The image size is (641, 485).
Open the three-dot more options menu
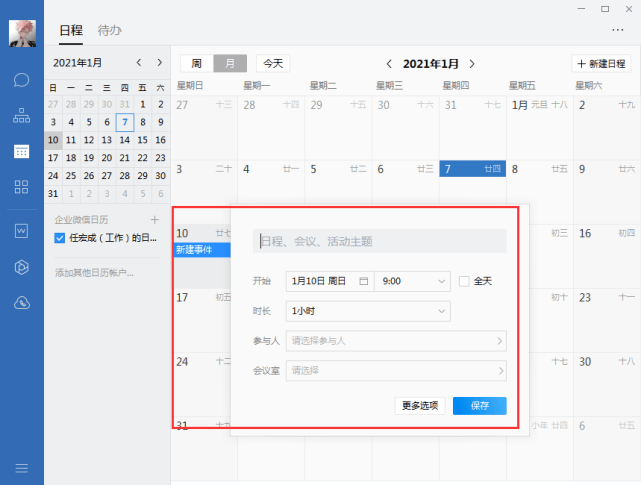point(618,30)
